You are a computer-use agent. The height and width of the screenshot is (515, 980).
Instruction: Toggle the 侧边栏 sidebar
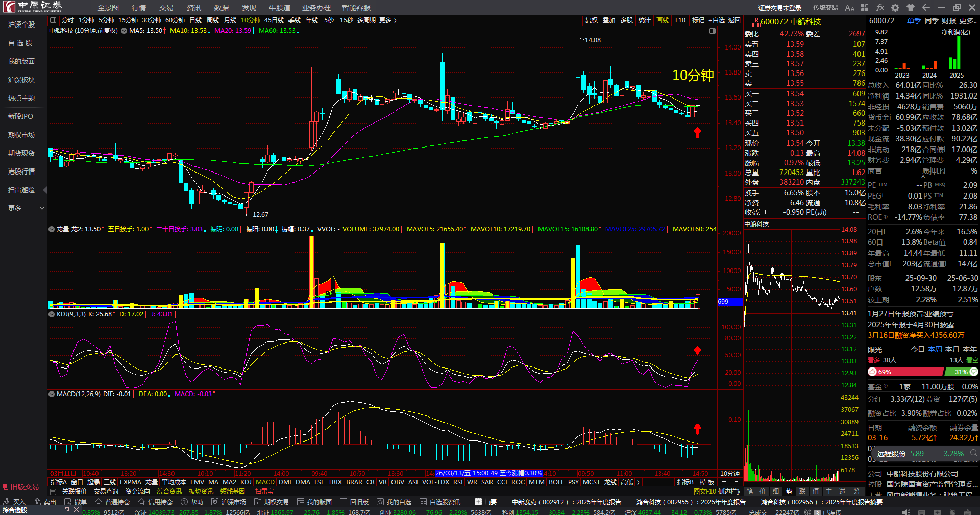point(729,492)
